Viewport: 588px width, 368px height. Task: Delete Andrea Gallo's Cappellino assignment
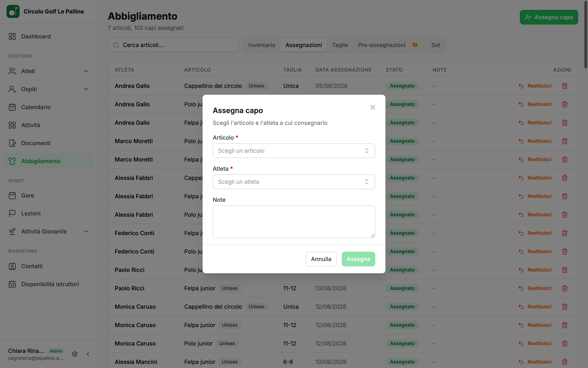point(565,86)
